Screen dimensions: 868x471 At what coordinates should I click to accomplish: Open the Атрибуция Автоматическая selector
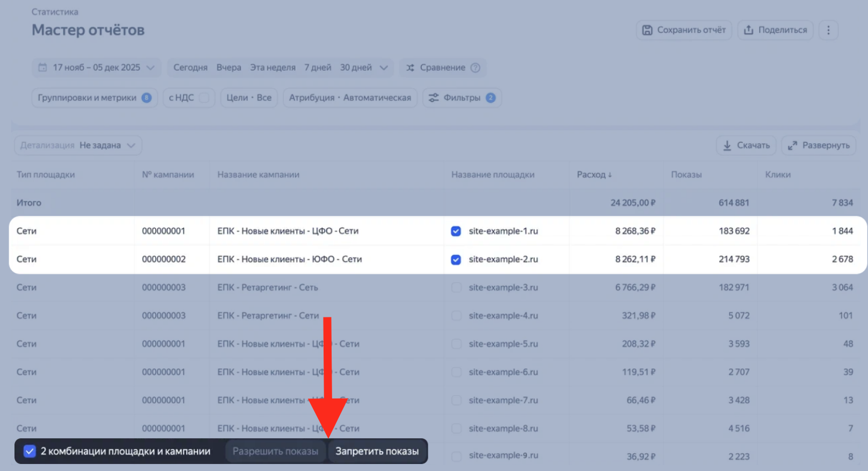[x=350, y=98]
